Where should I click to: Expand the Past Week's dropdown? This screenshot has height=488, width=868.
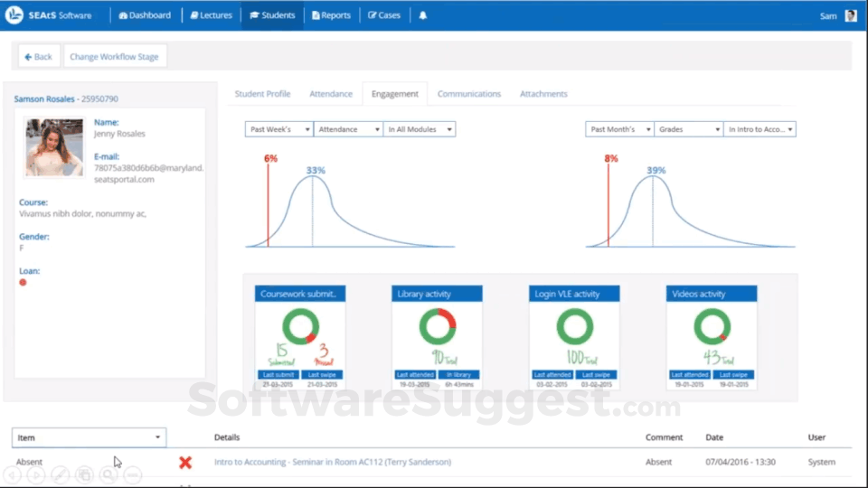[279, 129]
